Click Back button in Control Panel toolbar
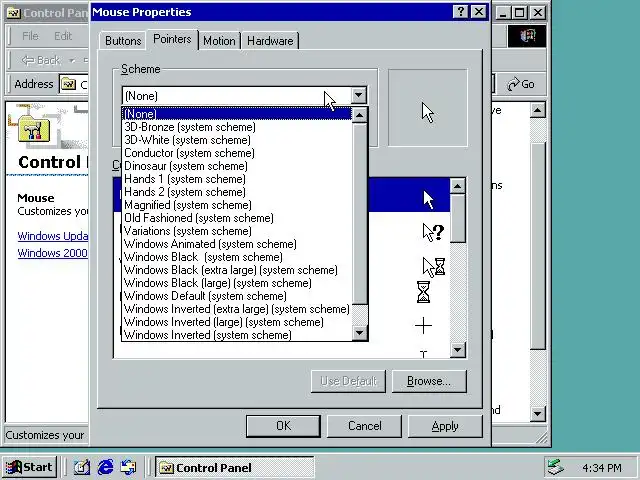640x480 pixels. pyautogui.click(x=41, y=60)
